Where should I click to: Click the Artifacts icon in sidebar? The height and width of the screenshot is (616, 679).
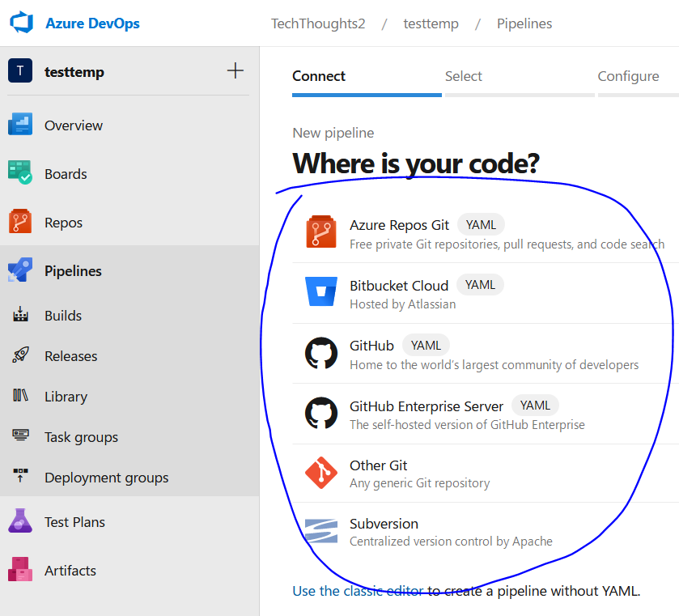pyautogui.click(x=20, y=569)
